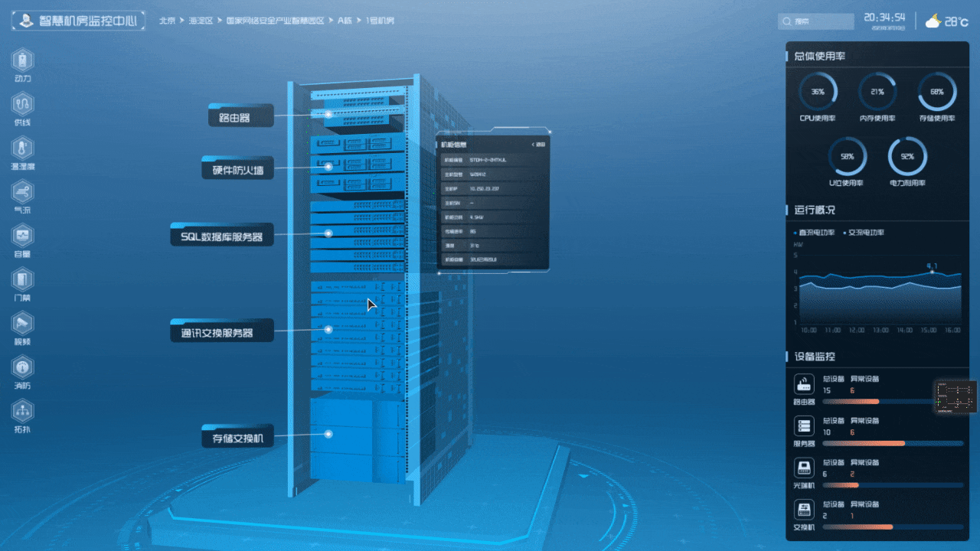
Task: Click the CPU使用率 36% gauge
Action: (x=818, y=92)
